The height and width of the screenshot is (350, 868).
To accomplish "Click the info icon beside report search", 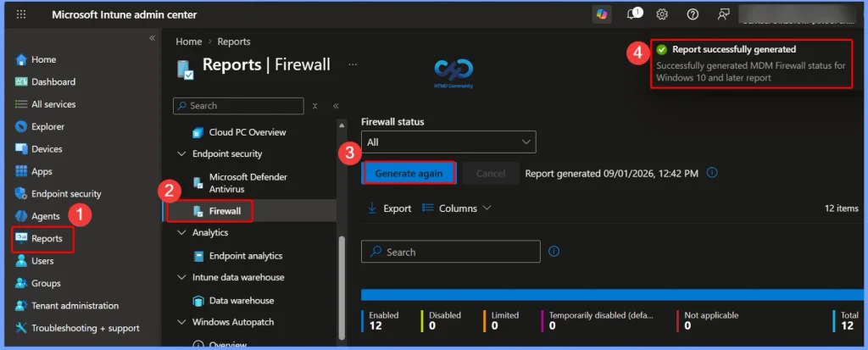I will (554, 252).
